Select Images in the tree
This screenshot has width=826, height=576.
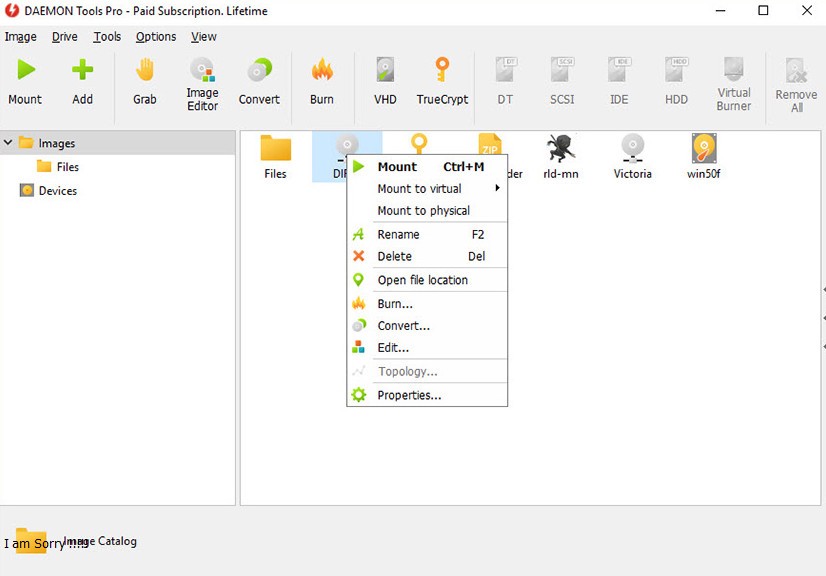click(56, 143)
